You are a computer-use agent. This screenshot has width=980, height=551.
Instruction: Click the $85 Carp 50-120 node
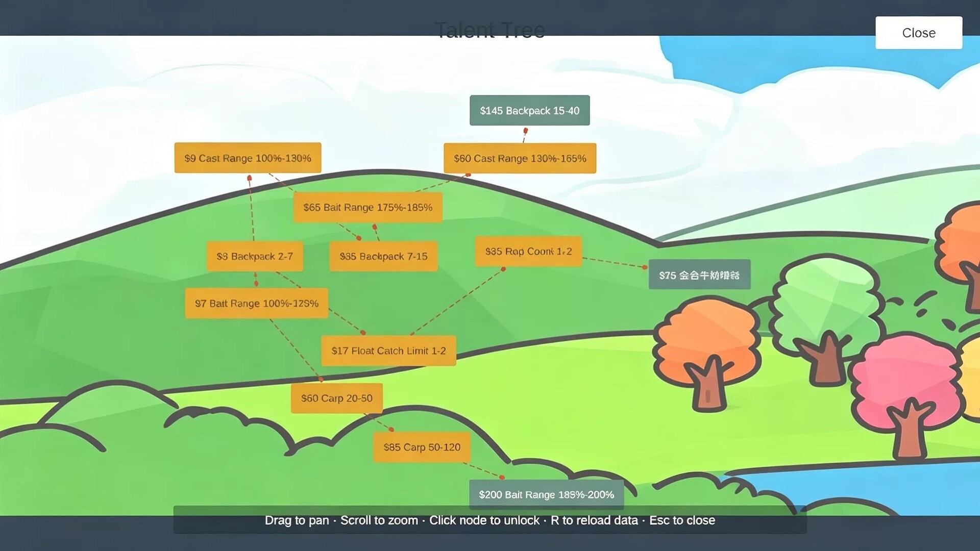click(422, 447)
